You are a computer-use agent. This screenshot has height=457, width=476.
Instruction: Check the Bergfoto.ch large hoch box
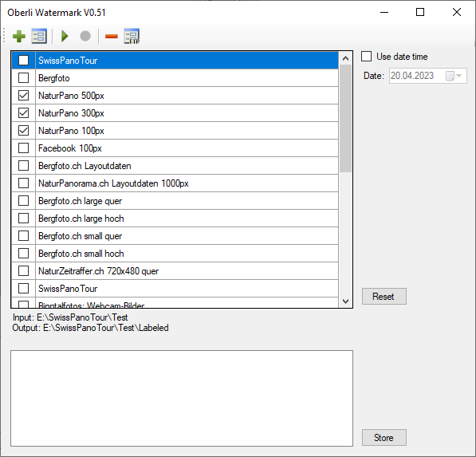pos(23,218)
